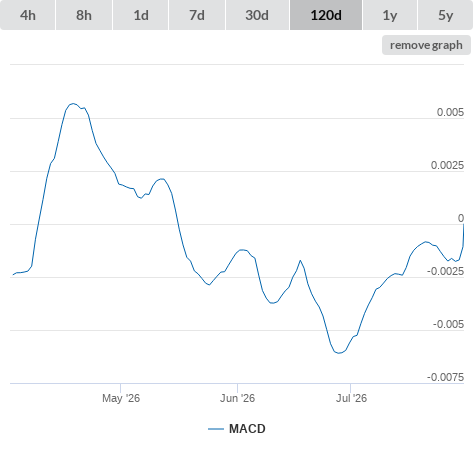The image size is (474, 455).
Task: Switch to the 8h time range
Action: (84, 15)
